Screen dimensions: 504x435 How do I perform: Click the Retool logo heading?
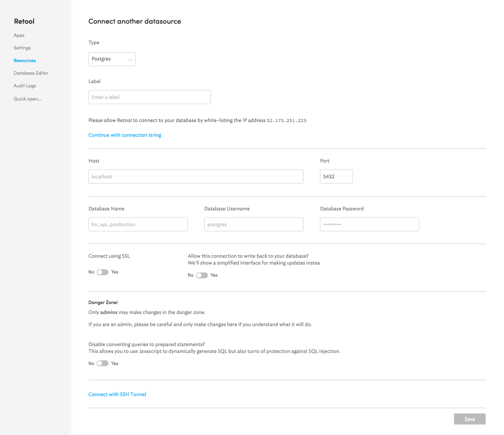(24, 21)
